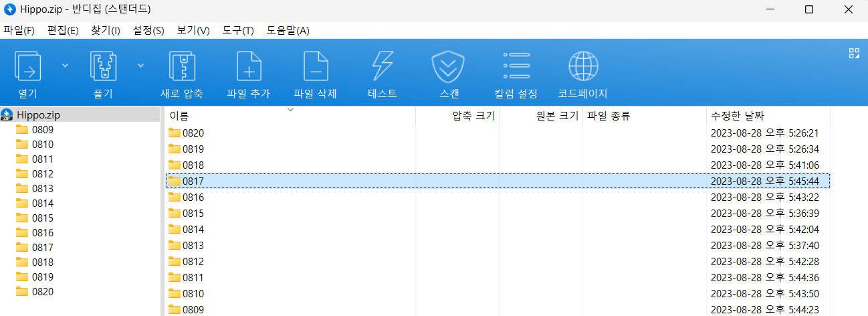Click the 파일 추가 (Add file) icon

[249, 67]
